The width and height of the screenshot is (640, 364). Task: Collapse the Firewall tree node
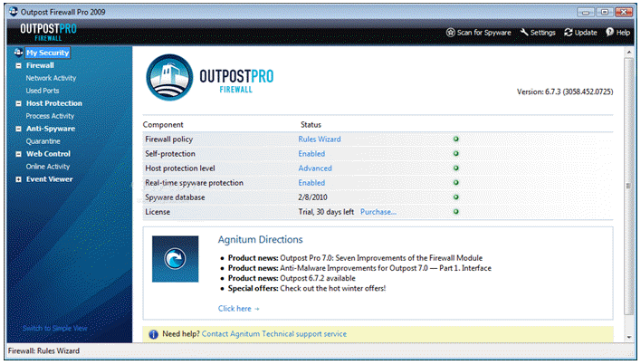point(18,65)
